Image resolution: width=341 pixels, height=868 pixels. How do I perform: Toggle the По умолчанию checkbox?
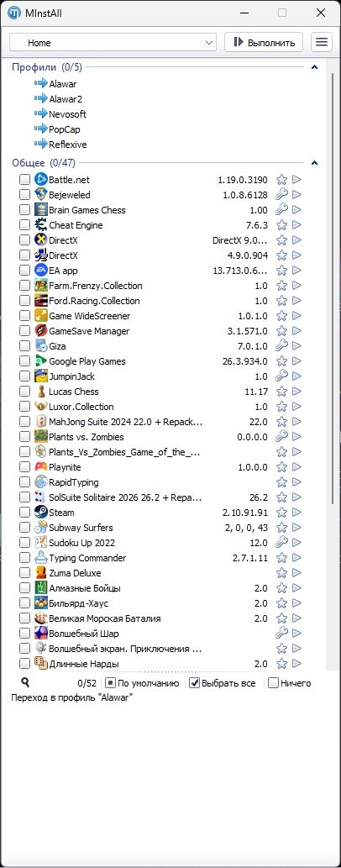click(110, 683)
